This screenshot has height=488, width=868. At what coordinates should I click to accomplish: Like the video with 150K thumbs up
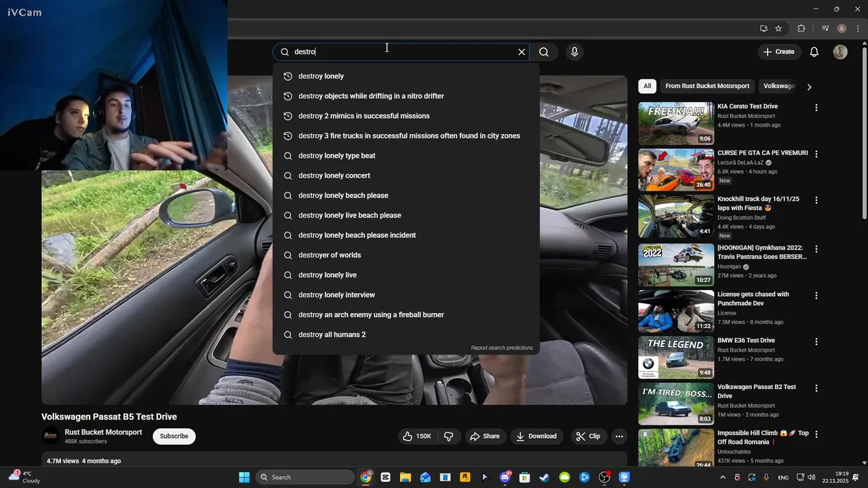point(417,436)
